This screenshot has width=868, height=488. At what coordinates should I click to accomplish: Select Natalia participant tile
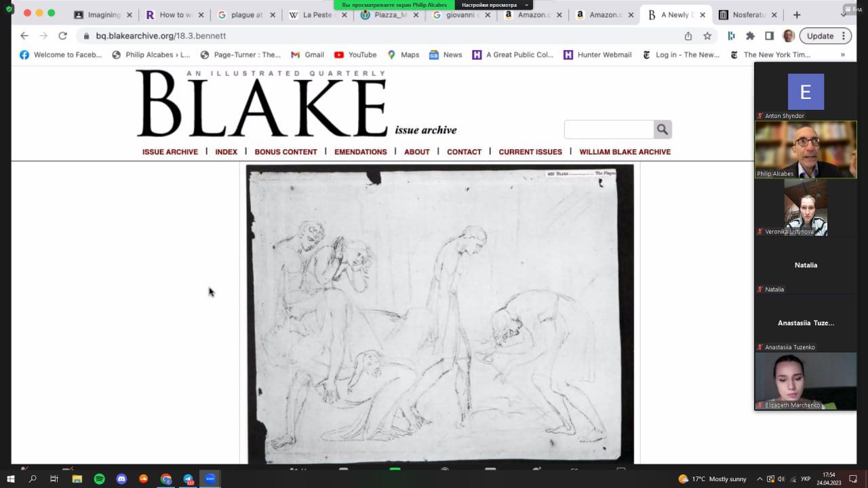(x=806, y=265)
